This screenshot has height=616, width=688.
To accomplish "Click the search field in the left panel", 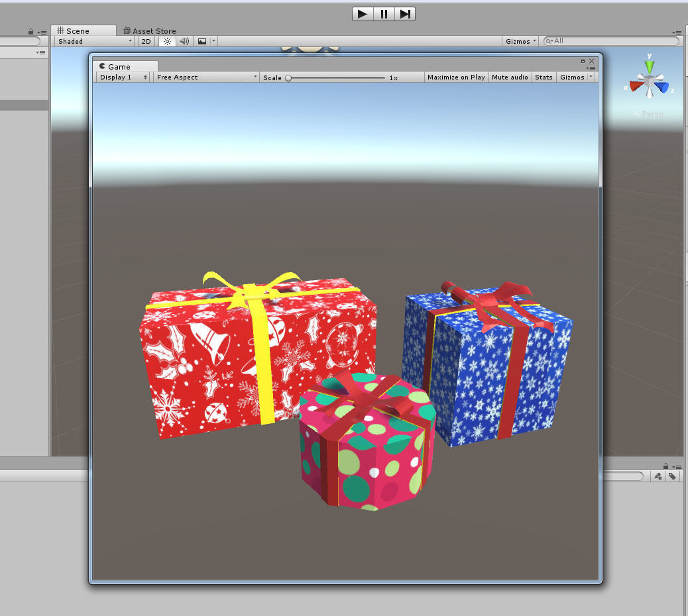I will coord(20,41).
